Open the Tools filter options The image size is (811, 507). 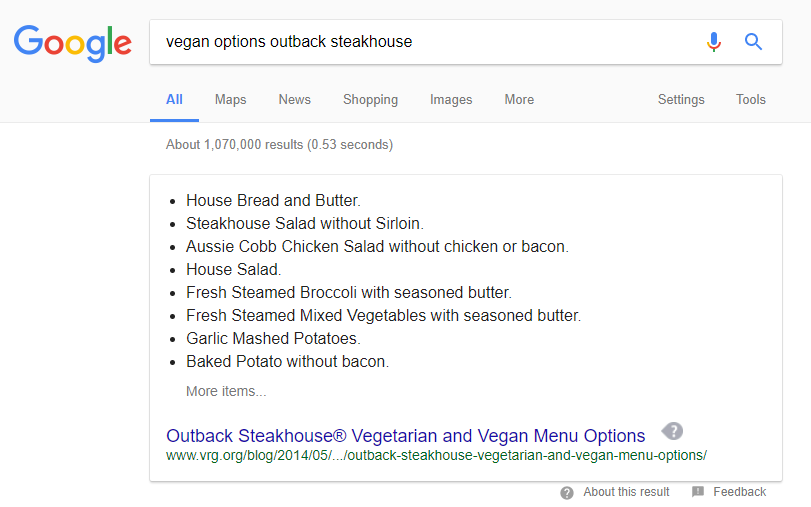751,99
